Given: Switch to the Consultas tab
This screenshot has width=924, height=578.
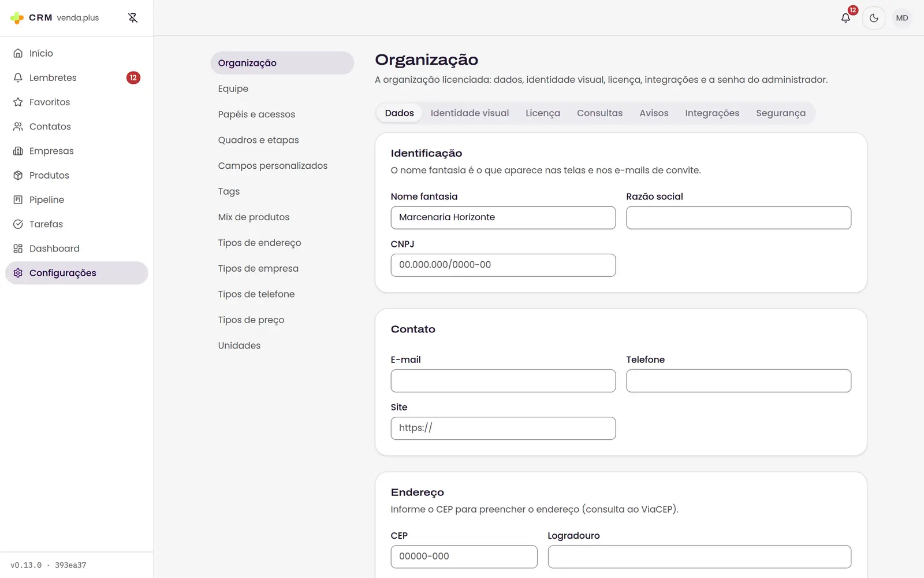Looking at the screenshot, I should click(x=599, y=113).
